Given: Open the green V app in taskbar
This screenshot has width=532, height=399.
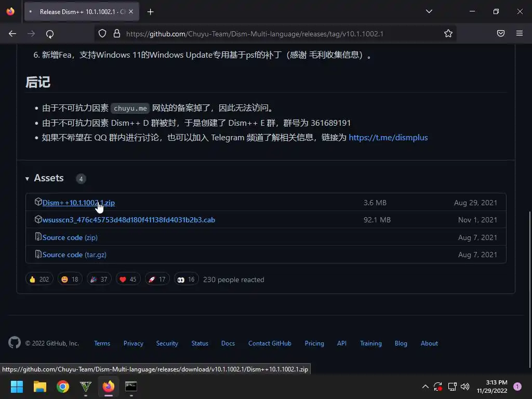Looking at the screenshot, I should tap(86, 387).
